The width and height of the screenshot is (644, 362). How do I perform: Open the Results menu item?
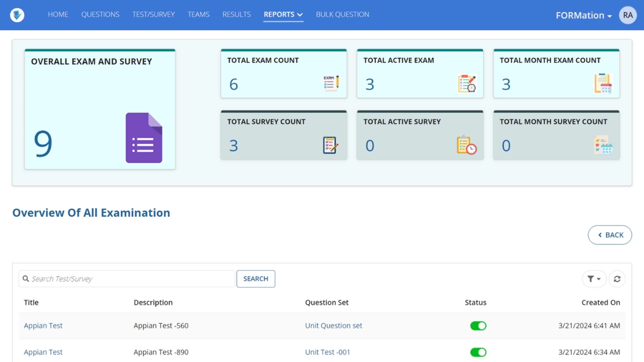[x=236, y=14]
